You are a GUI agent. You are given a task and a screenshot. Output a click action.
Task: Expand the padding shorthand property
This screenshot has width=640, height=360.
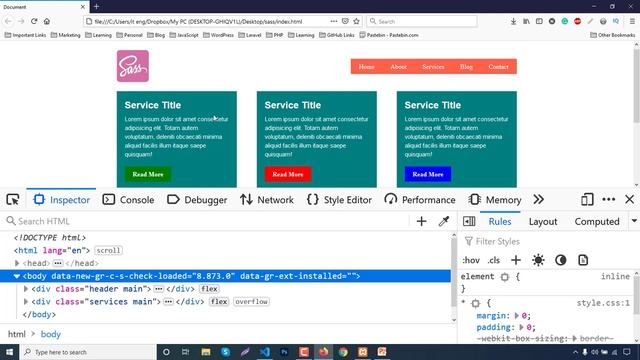pos(522,327)
